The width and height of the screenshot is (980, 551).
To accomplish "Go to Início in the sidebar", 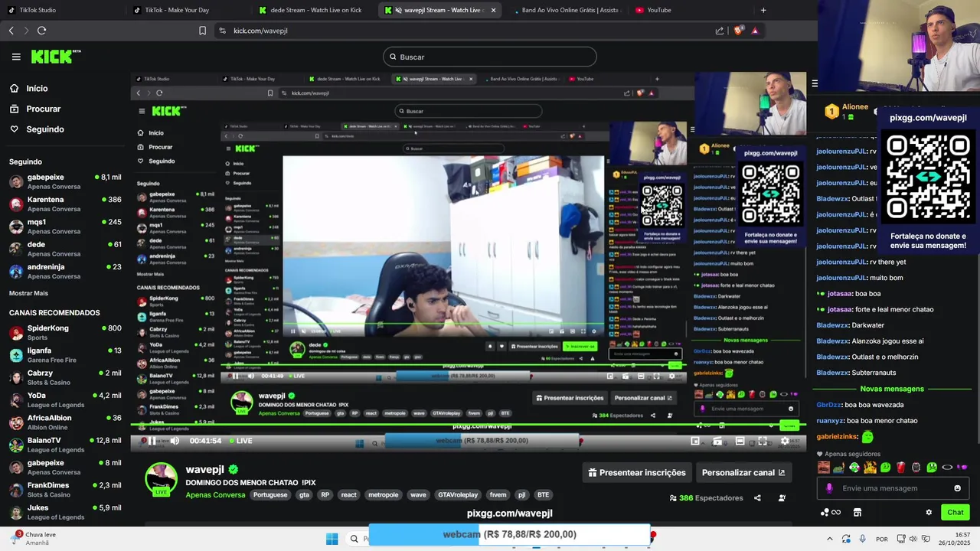I will (x=29, y=88).
